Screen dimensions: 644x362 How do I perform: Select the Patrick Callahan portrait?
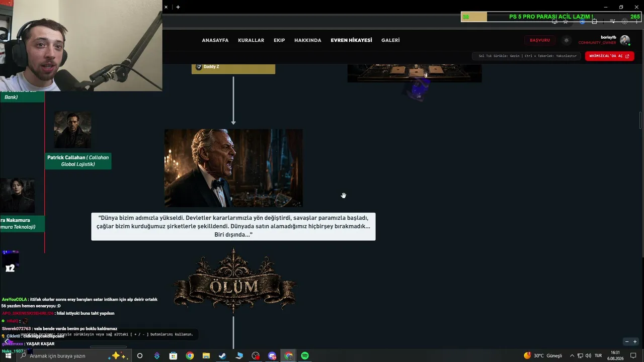[73, 130]
